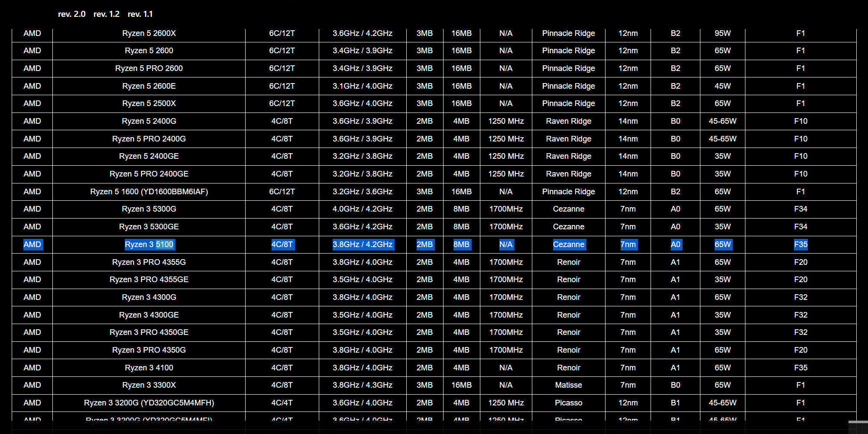Click the 16MB L3 cell for Ryzen 3 3300X
868x434 pixels.
(462, 385)
